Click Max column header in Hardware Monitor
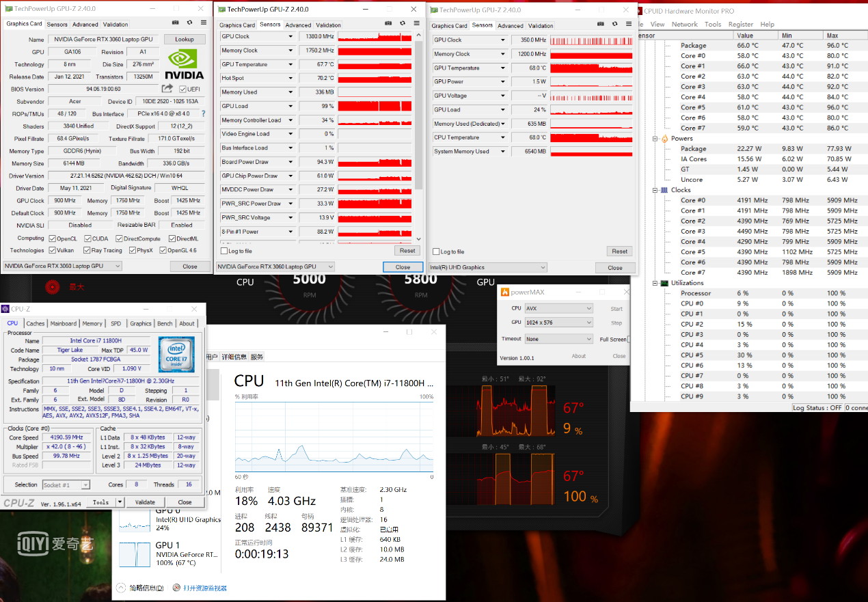Screen dimensions: 868x602 point(845,36)
